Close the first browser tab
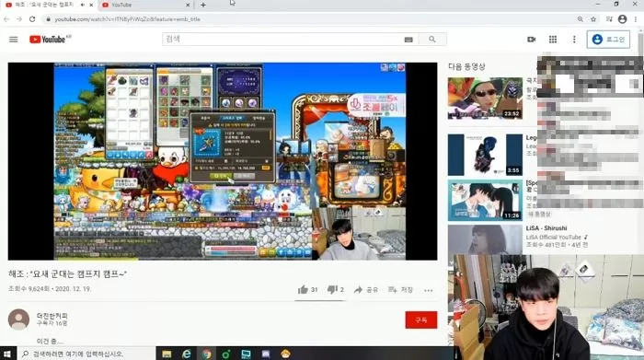Image resolution: width=644 pixels, height=360 pixels. point(91,5)
